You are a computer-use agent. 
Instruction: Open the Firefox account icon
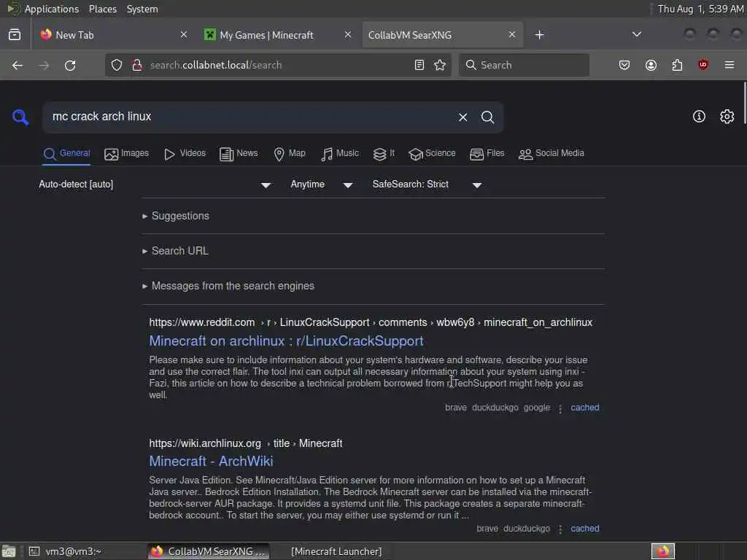coord(651,65)
